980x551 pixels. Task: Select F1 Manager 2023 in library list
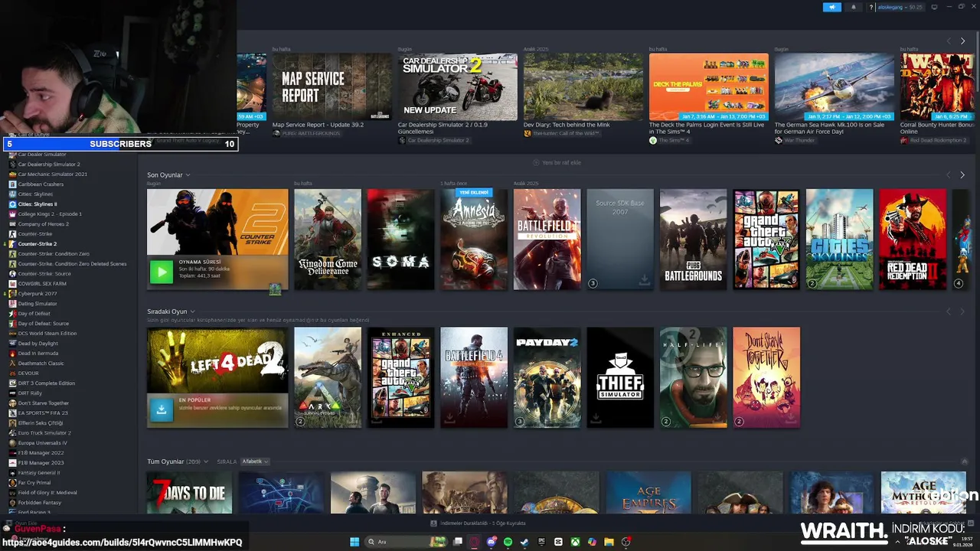[x=41, y=463]
